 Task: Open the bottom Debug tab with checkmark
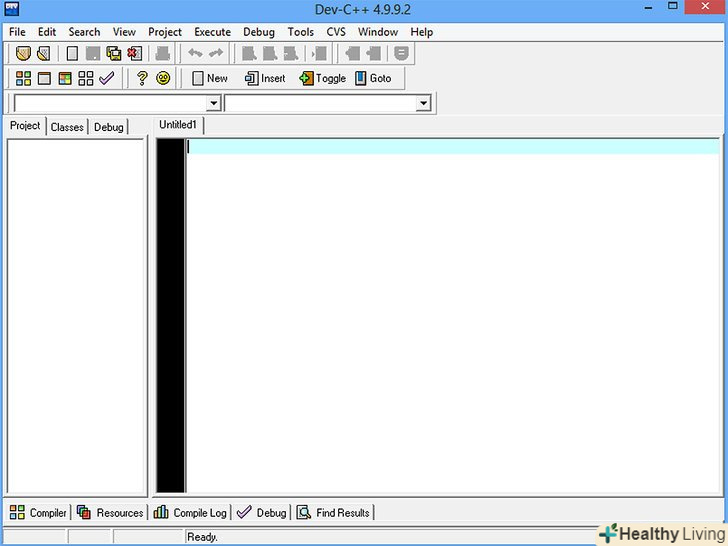tap(261, 513)
